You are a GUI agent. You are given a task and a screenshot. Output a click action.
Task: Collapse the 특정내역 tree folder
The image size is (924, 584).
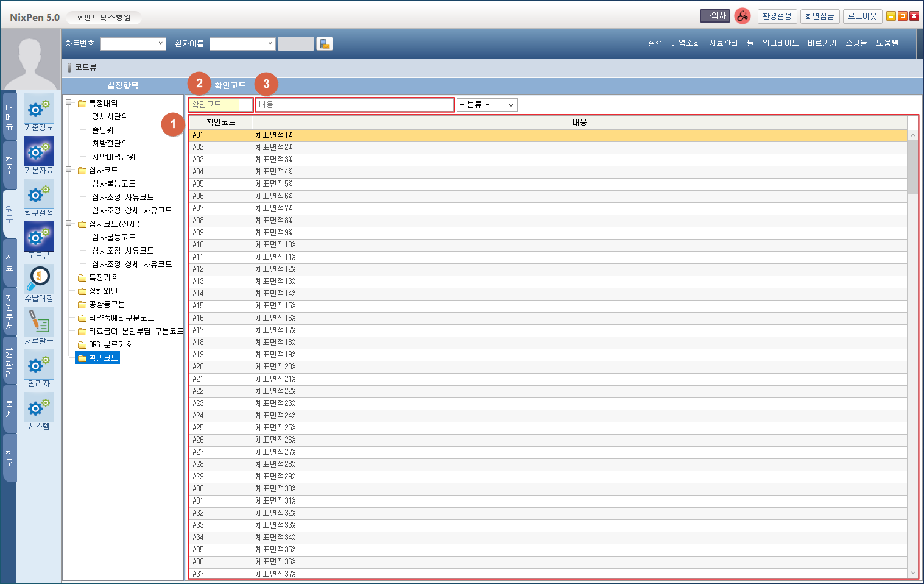tap(69, 103)
